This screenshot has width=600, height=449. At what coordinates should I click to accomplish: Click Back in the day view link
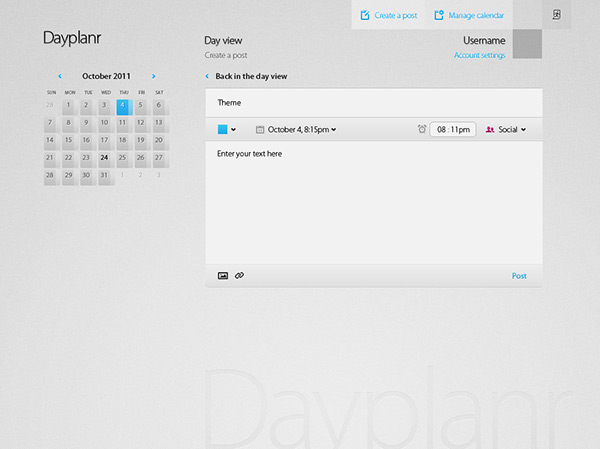[x=251, y=76]
